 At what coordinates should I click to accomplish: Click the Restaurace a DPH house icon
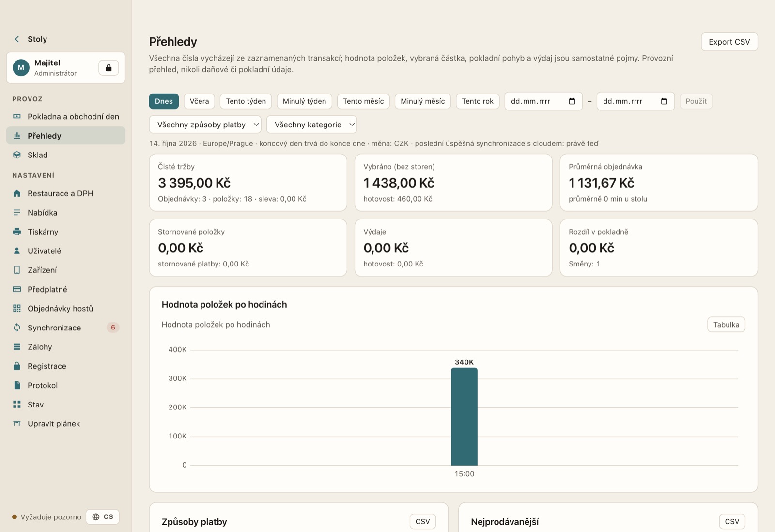pyautogui.click(x=17, y=193)
